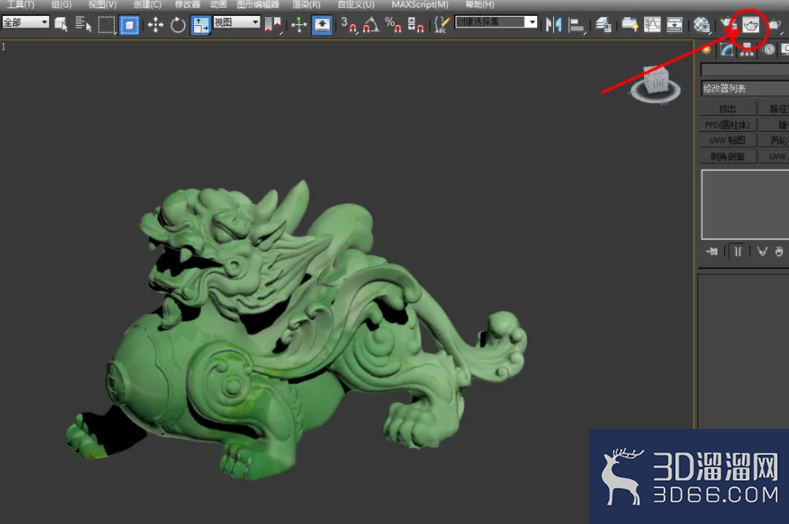Toggle Keyboard Shortcut Override button
Screen dimensions: 789x524
(322, 25)
